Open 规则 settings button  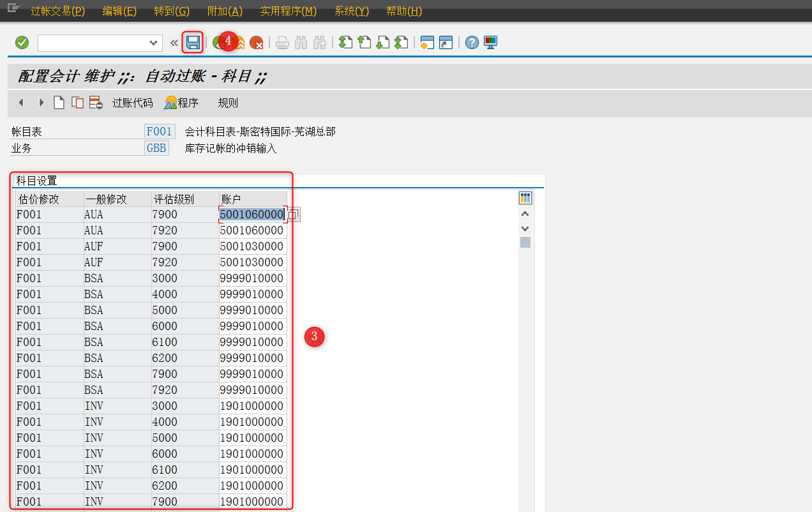pos(227,102)
